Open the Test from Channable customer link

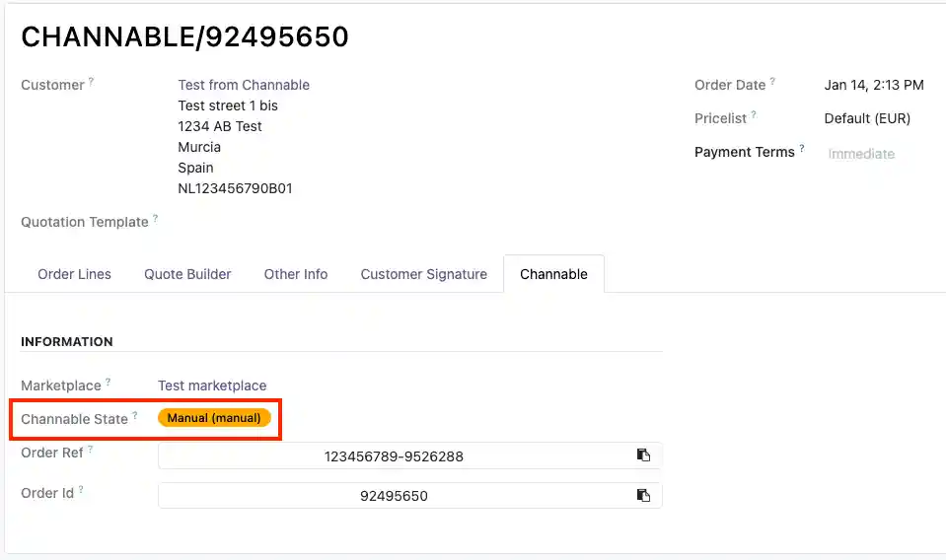(244, 85)
